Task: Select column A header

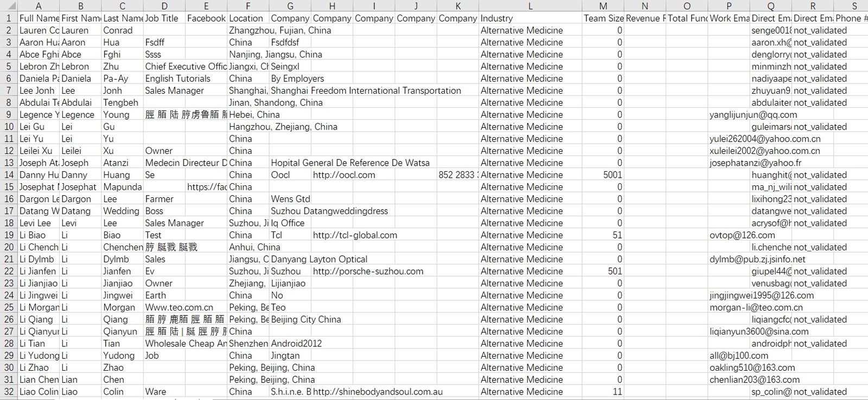Action: [39, 6]
